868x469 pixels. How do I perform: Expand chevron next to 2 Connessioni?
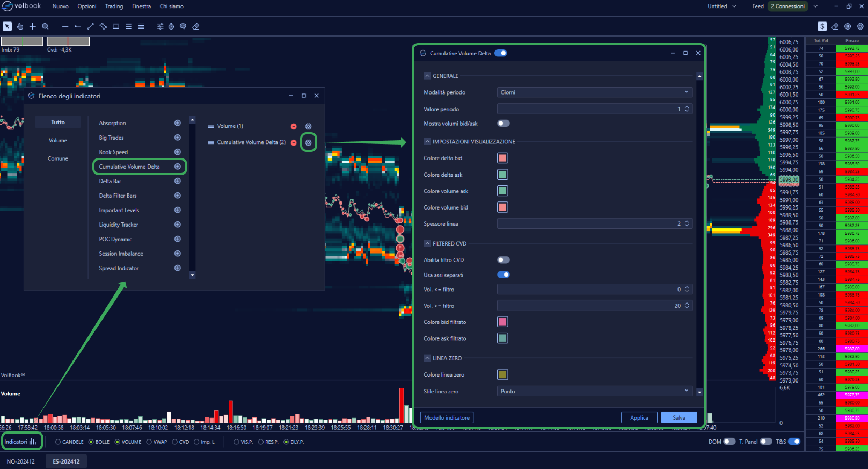point(815,6)
